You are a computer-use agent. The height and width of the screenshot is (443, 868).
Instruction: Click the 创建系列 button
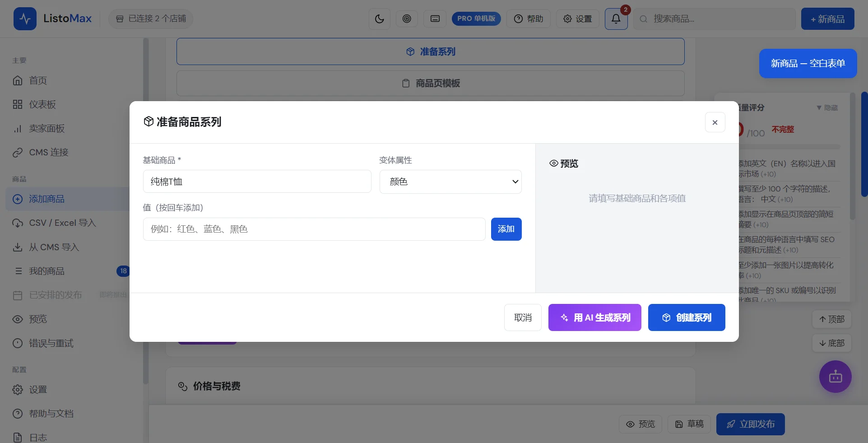[687, 317]
